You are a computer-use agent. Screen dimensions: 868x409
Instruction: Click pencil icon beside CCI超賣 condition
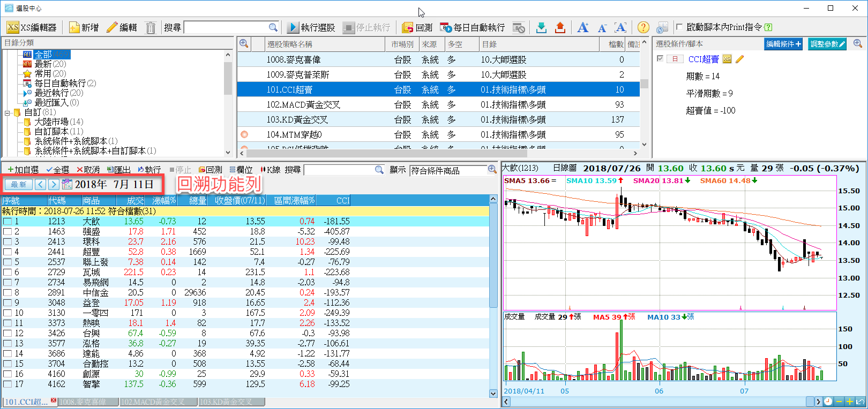(x=740, y=59)
